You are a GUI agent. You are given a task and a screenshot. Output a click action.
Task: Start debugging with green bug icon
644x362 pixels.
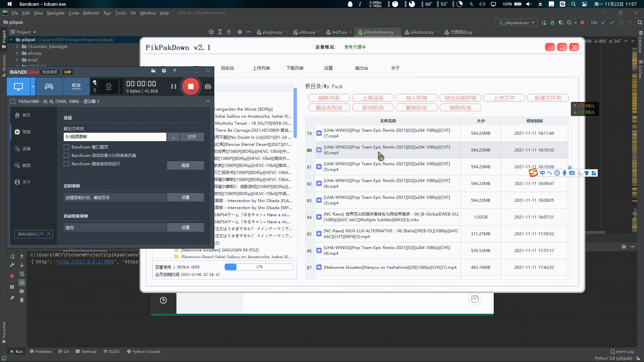(552, 22)
